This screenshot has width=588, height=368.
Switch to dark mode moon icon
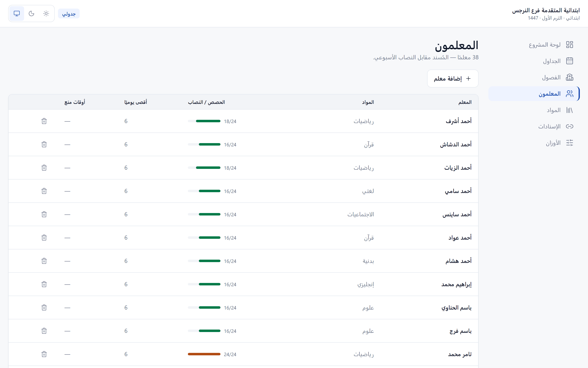pos(31,13)
